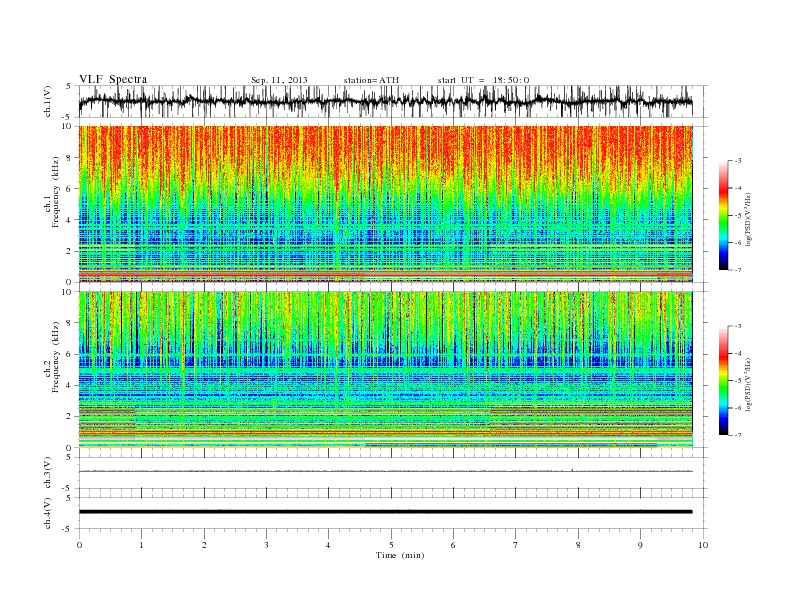Click the "8" tick on the time axis
Image resolution: width=792 pixels, height=612 pixels.
point(578,545)
